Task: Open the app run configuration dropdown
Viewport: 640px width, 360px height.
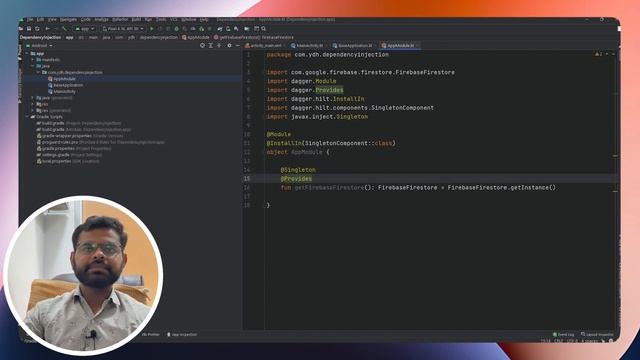Action: [84, 29]
